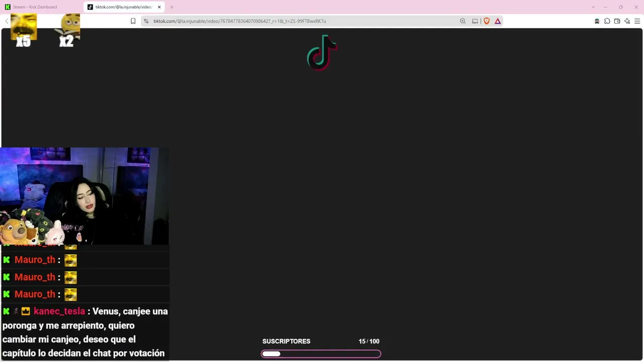
Task: Click the Kick badge next to kanec_tesla
Action: [7, 311]
